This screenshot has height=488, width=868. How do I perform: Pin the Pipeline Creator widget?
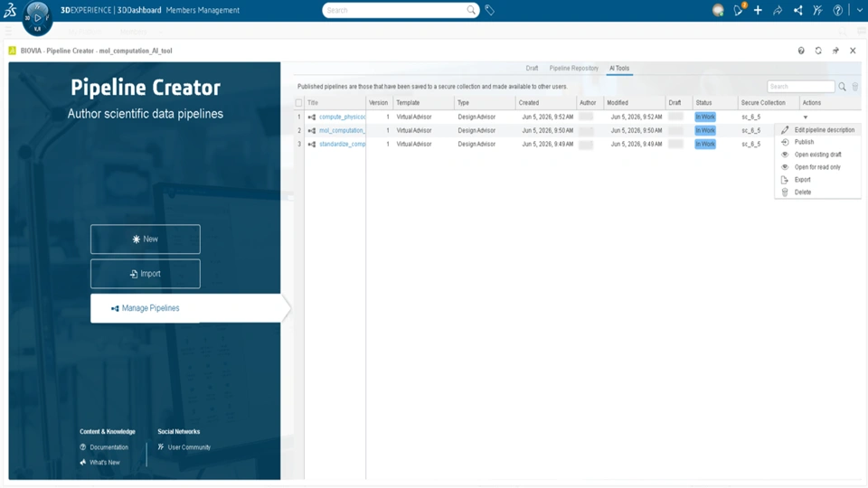[835, 51]
